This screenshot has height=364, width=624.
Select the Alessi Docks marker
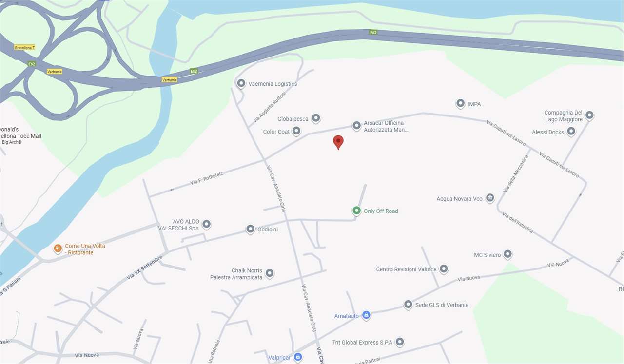coord(571,132)
